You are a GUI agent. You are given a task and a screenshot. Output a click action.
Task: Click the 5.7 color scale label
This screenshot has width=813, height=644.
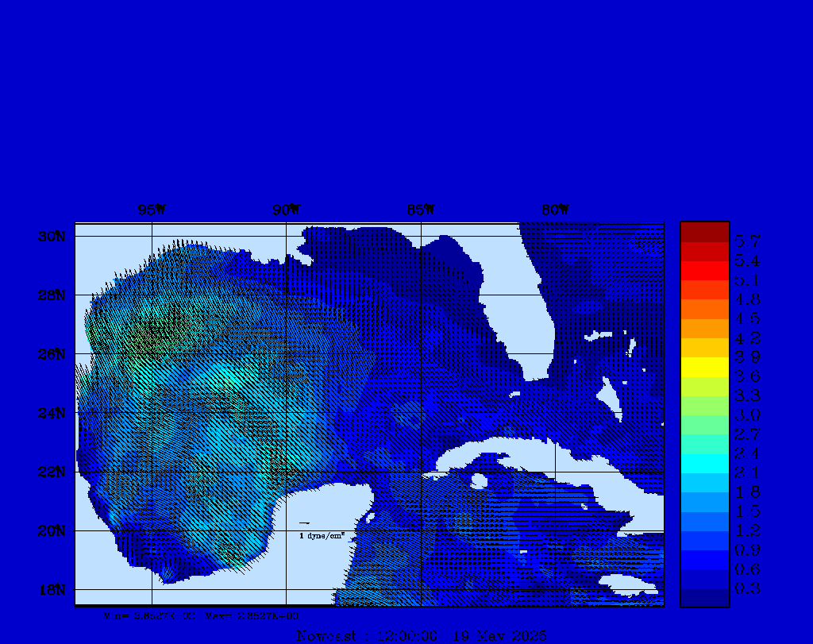747,241
